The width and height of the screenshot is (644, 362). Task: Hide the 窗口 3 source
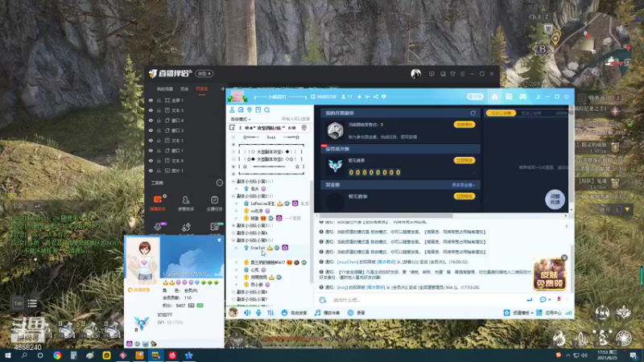[x=151, y=130]
